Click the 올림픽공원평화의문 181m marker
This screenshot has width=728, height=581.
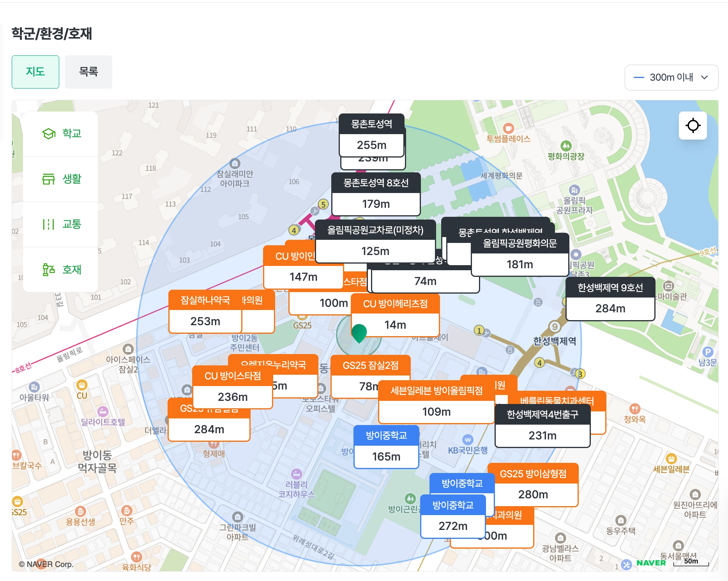click(x=520, y=254)
